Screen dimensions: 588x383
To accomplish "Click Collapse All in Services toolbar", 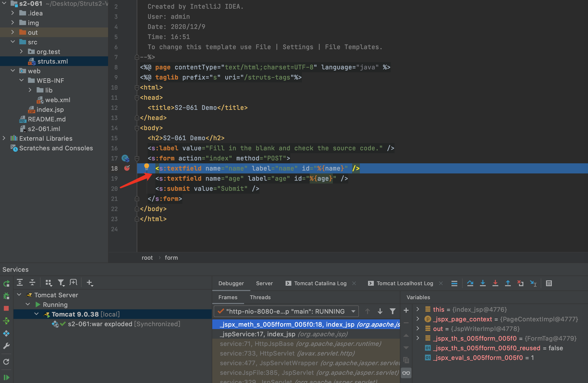I will 32,283.
